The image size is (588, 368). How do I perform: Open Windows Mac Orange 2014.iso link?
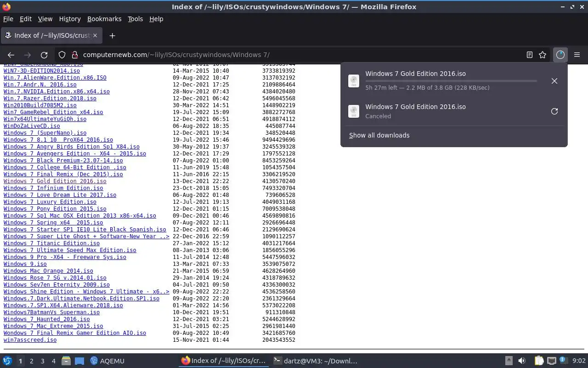click(48, 271)
